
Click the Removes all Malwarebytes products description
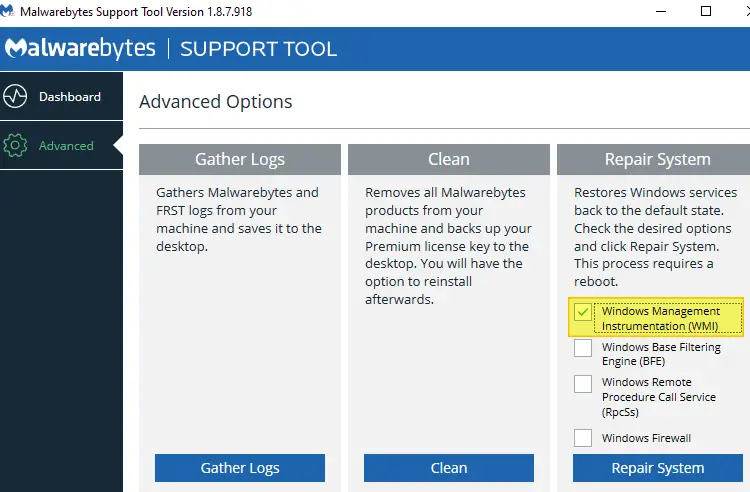448,246
